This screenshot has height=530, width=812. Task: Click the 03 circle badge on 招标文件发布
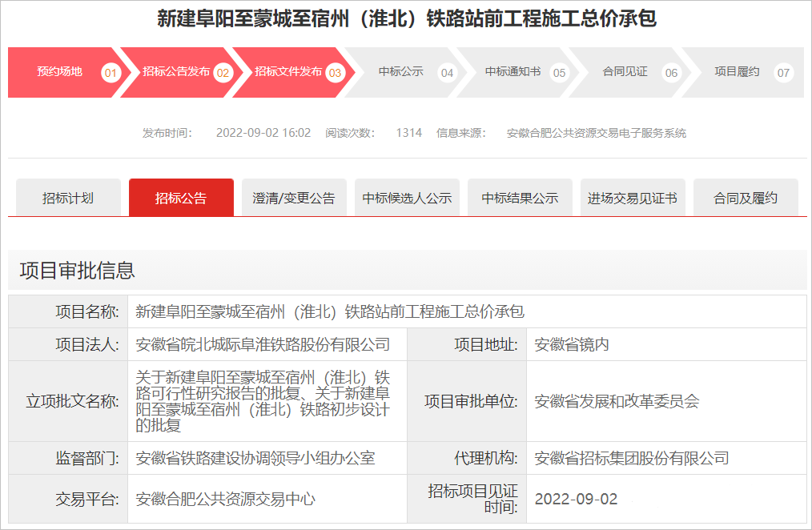(335, 73)
